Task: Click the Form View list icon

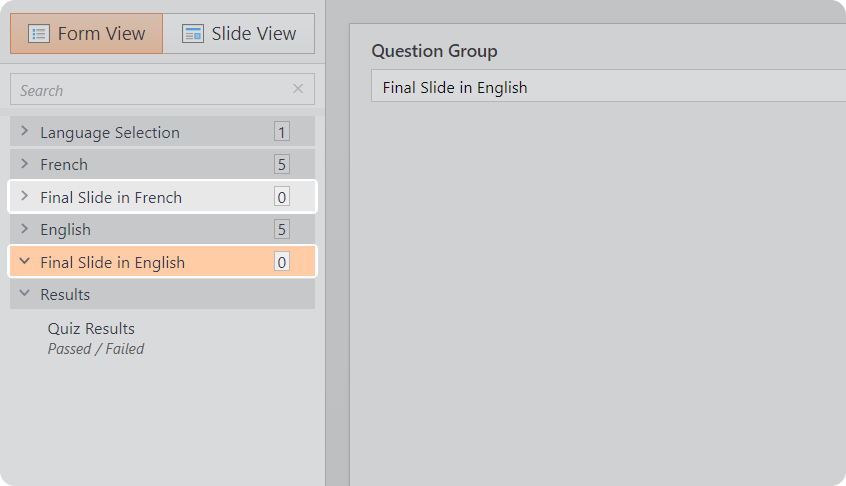Action: (39, 34)
